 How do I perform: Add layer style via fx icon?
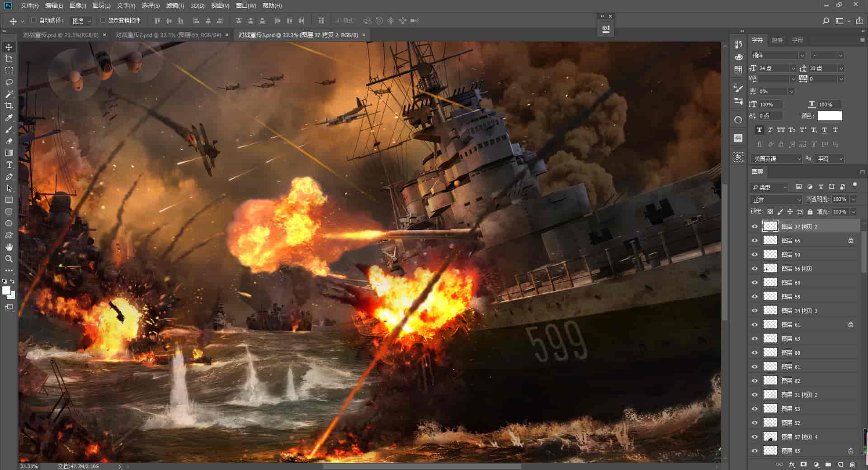tap(792, 465)
